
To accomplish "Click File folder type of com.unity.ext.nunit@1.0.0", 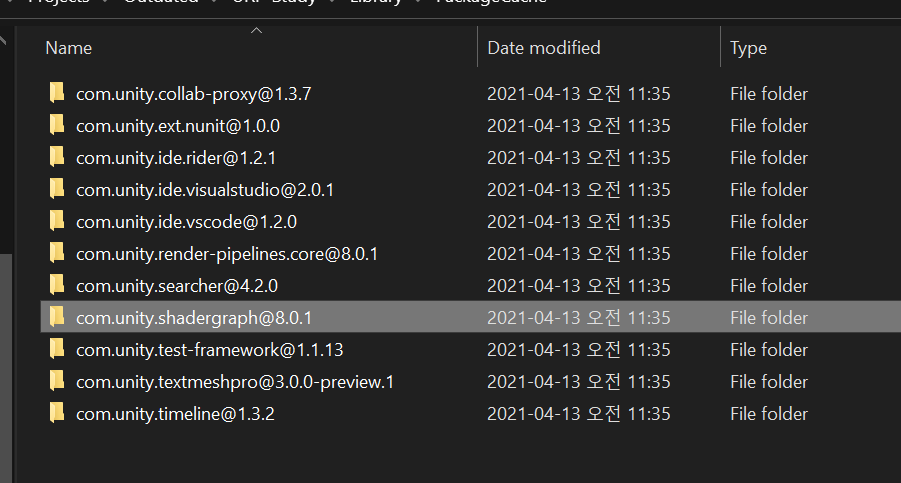I will tap(769, 126).
